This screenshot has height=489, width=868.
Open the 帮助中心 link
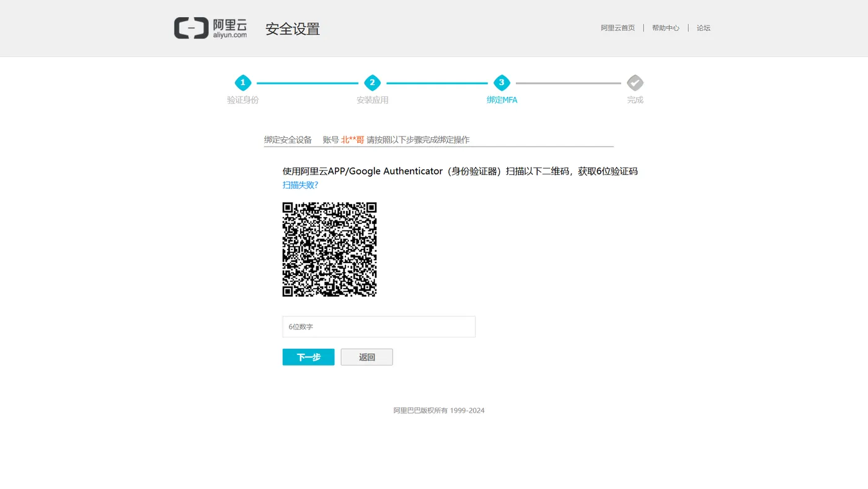[665, 28]
